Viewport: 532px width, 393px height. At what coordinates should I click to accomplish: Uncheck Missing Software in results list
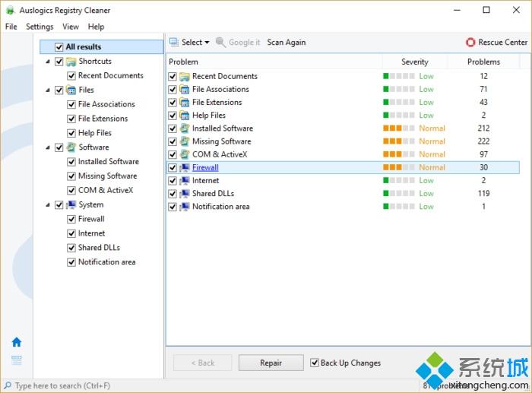click(173, 141)
